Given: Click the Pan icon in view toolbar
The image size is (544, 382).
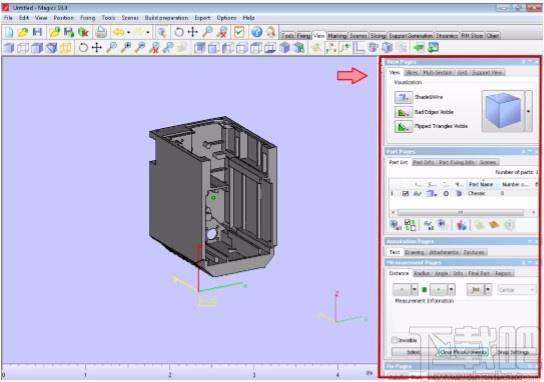Looking at the screenshot, I should click(x=97, y=48).
